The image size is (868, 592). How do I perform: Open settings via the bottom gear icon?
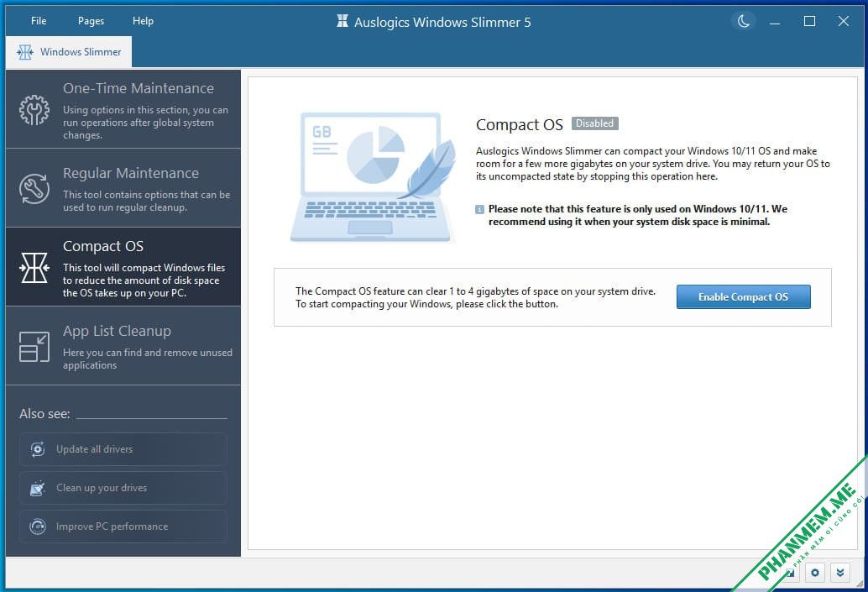coord(815,573)
